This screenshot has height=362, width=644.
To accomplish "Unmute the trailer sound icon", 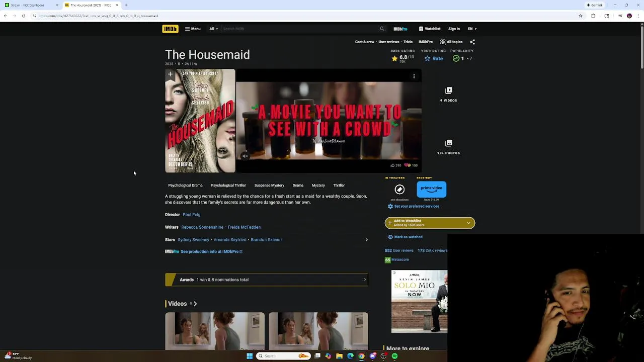I will coord(245,156).
